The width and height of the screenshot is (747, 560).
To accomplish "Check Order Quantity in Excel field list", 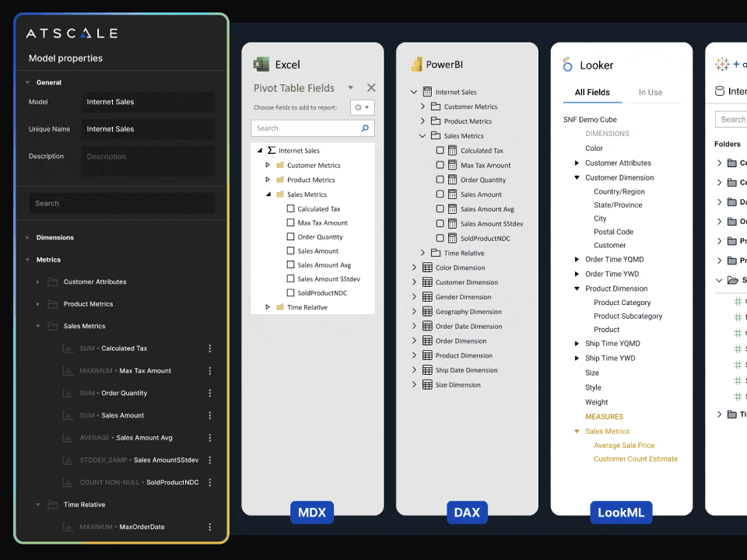I will tap(290, 236).
